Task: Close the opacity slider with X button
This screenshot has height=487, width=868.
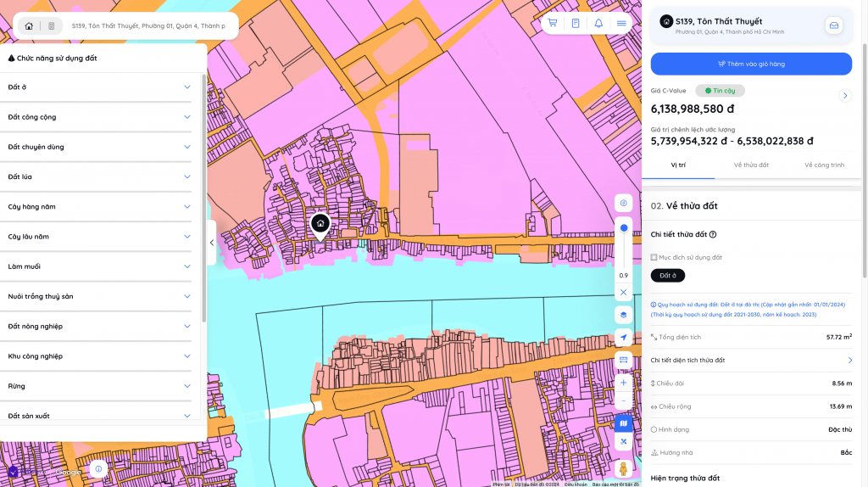Action: pyautogui.click(x=624, y=292)
